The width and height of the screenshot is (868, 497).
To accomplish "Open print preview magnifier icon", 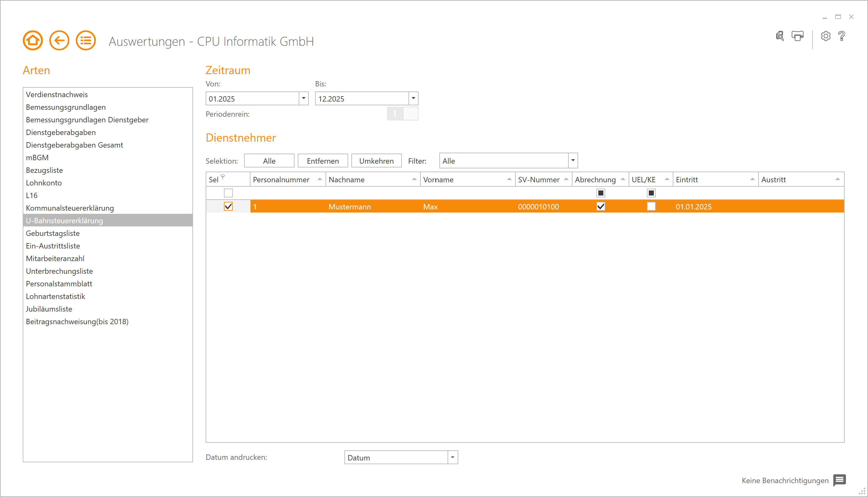I will (780, 36).
